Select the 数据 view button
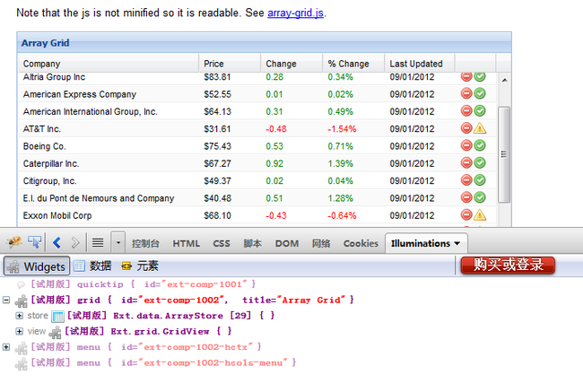 93,266
